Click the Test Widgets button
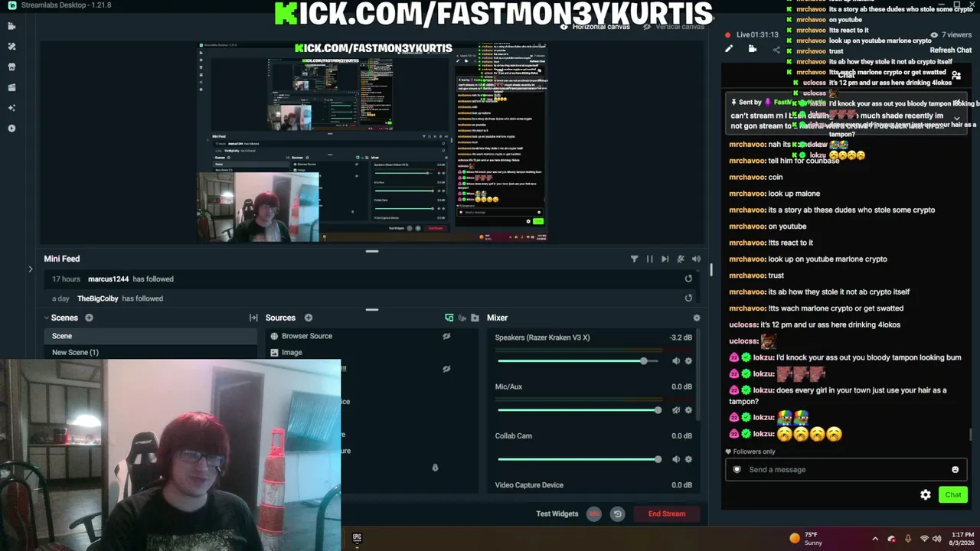Screen dimensions: 980x551 click(557, 514)
